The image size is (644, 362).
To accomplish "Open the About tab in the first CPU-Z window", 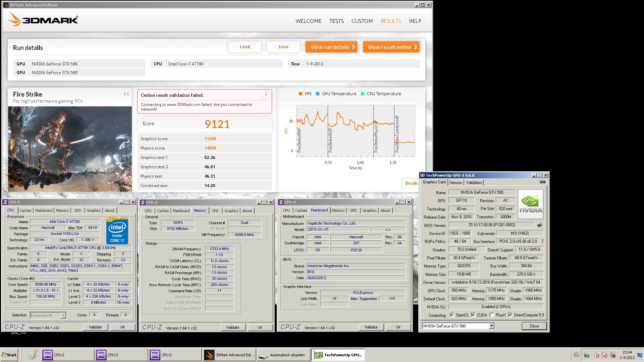I will coord(110,210).
